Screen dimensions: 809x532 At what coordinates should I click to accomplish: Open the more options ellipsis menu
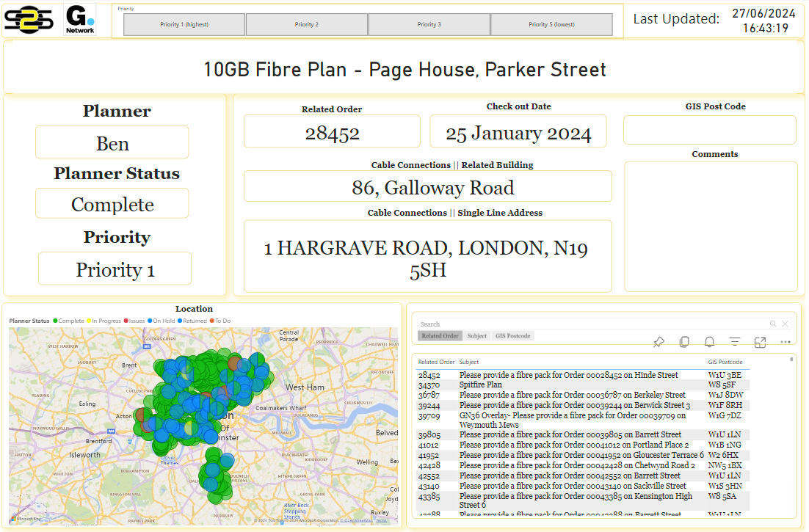pyautogui.click(x=785, y=342)
